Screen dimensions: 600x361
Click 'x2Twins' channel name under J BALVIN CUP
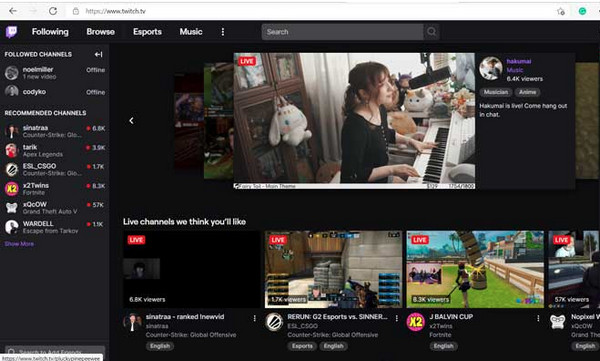(441, 326)
